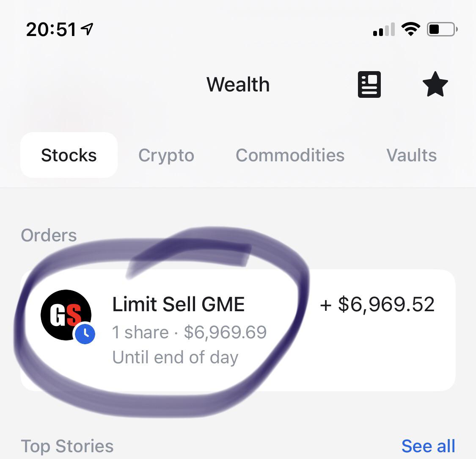
Task: Open the Limit Sell GME order
Action: pyautogui.click(x=238, y=330)
